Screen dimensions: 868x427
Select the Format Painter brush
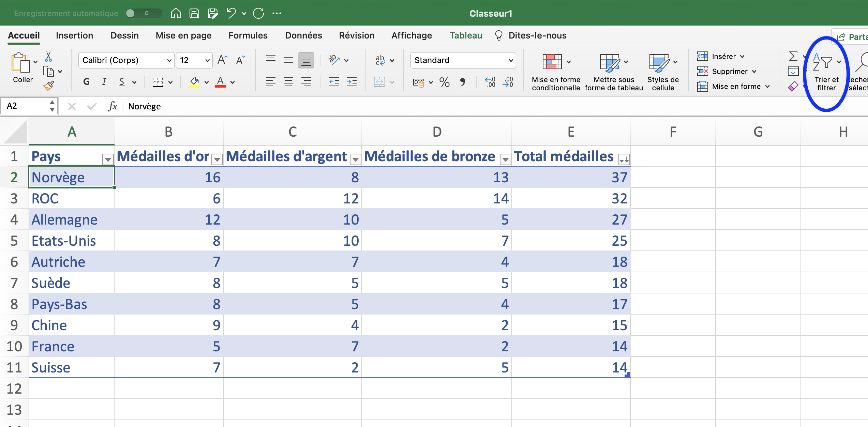49,86
